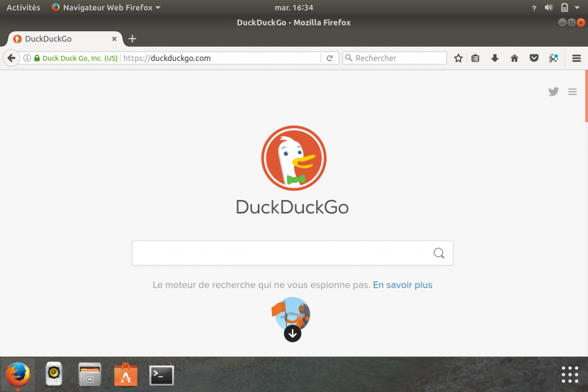Close the DuckDuckGo tab

click(114, 39)
